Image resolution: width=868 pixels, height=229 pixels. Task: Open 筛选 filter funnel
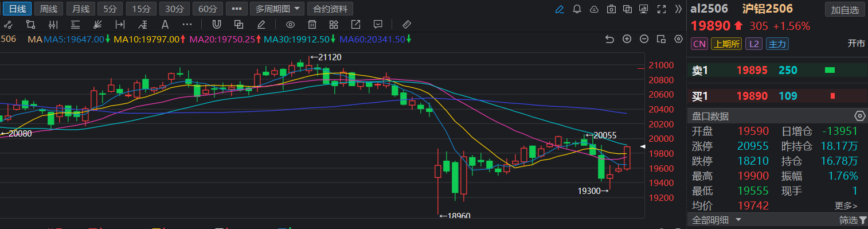[x=853, y=220]
